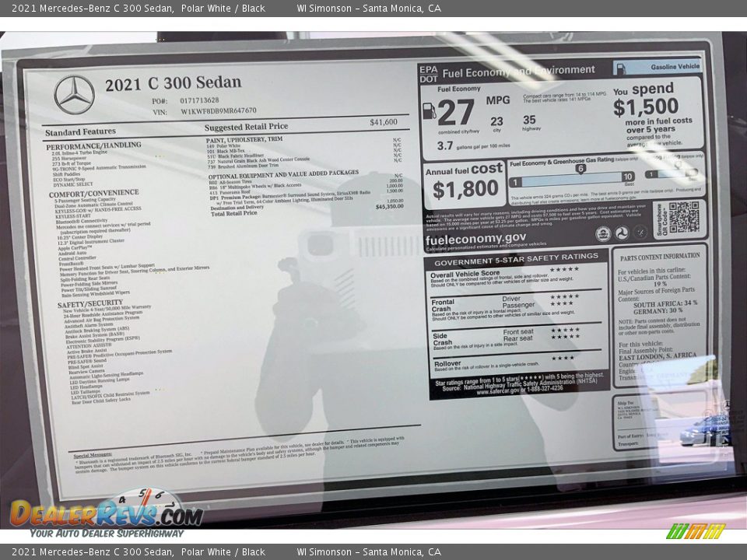747x560 pixels.
Task: Click the 'PAINT, UPHOLSTERY, TRIM' heading
Action: [244, 139]
